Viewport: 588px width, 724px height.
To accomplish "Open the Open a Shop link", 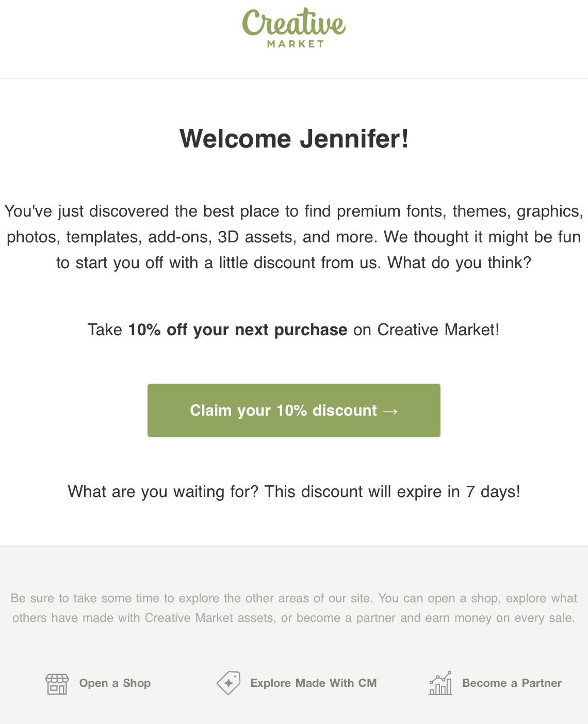I will (115, 683).
